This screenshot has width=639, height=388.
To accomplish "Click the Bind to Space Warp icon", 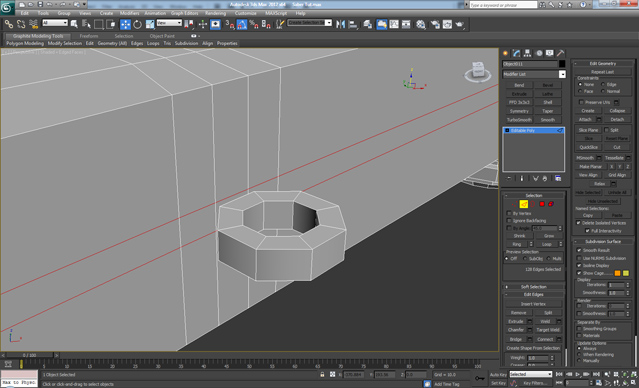I will pos(34,24).
